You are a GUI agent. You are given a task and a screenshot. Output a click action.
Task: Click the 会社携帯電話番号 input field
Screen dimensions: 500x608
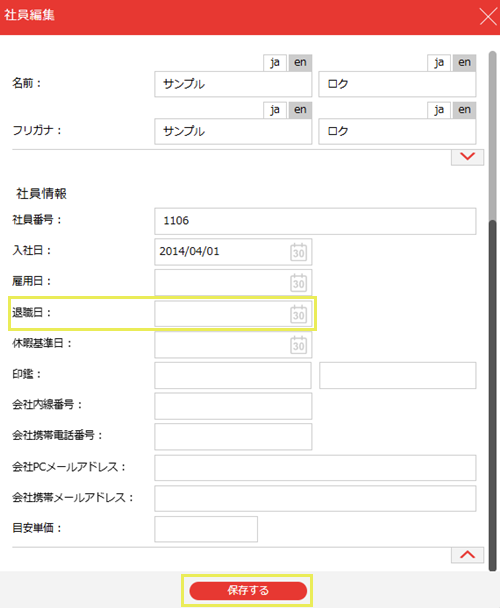(x=233, y=437)
